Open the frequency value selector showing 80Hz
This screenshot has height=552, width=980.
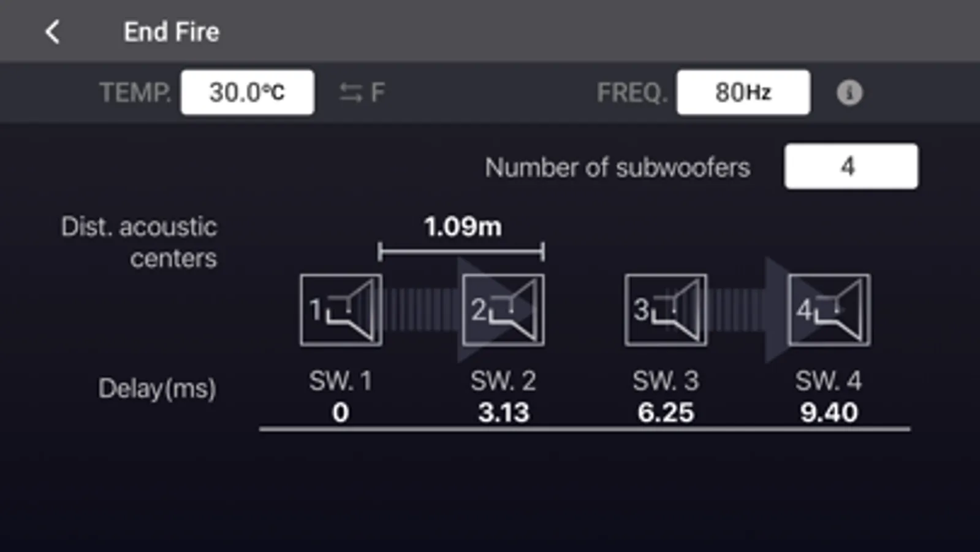coord(743,92)
